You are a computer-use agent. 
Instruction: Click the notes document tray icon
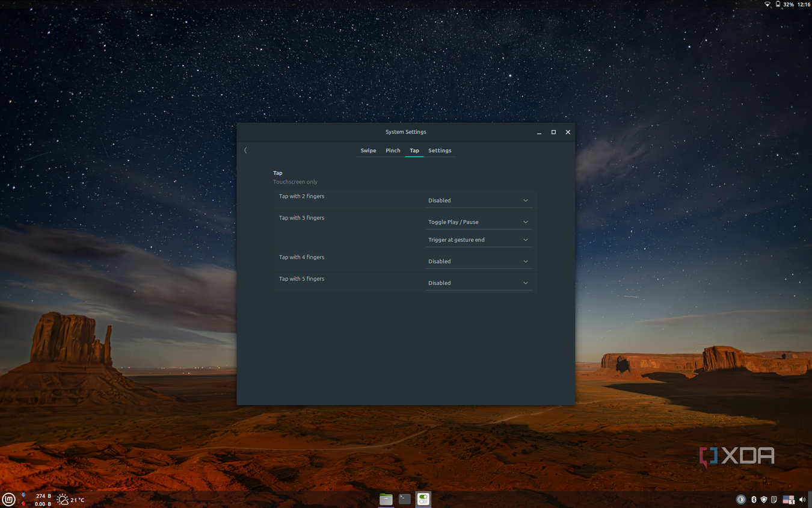click(774, 500)
